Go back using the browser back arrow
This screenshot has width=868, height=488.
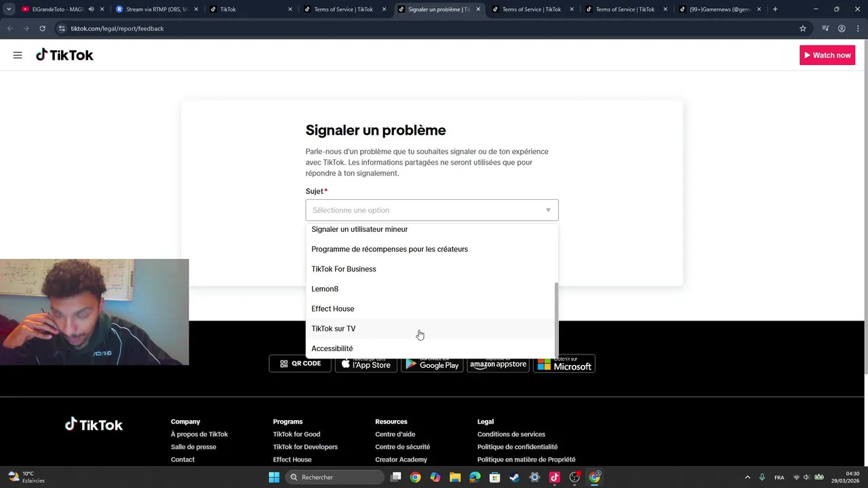point(10,28)
